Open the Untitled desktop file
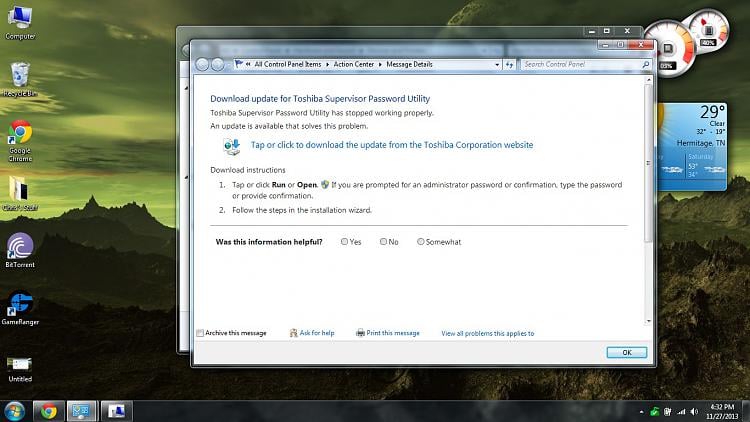 (20, 369)
